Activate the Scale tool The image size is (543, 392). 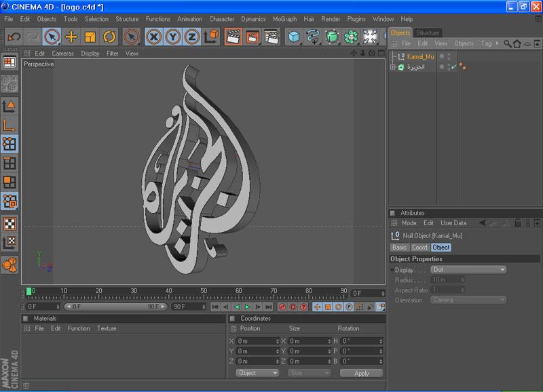[90, 37]
